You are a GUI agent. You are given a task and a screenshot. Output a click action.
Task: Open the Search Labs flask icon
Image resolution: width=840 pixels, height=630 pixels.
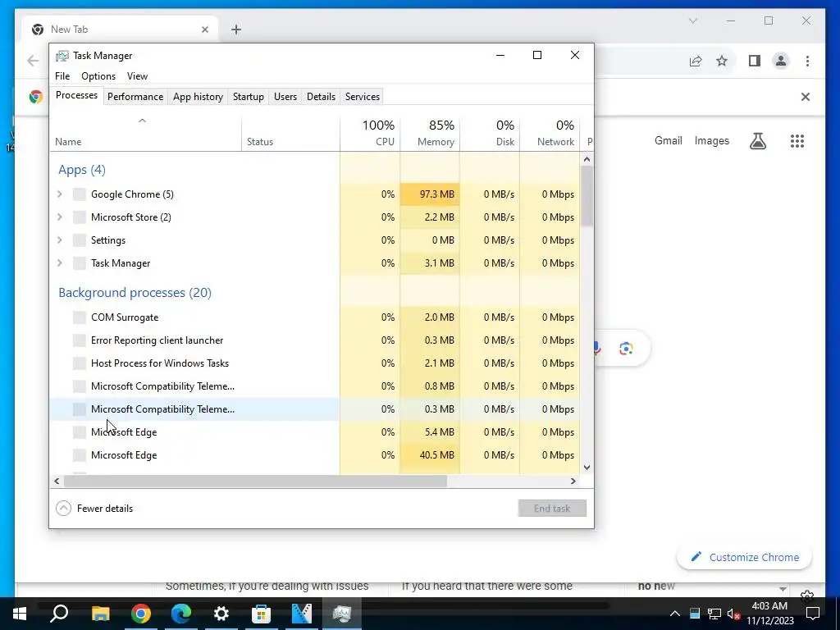point(757,141)
